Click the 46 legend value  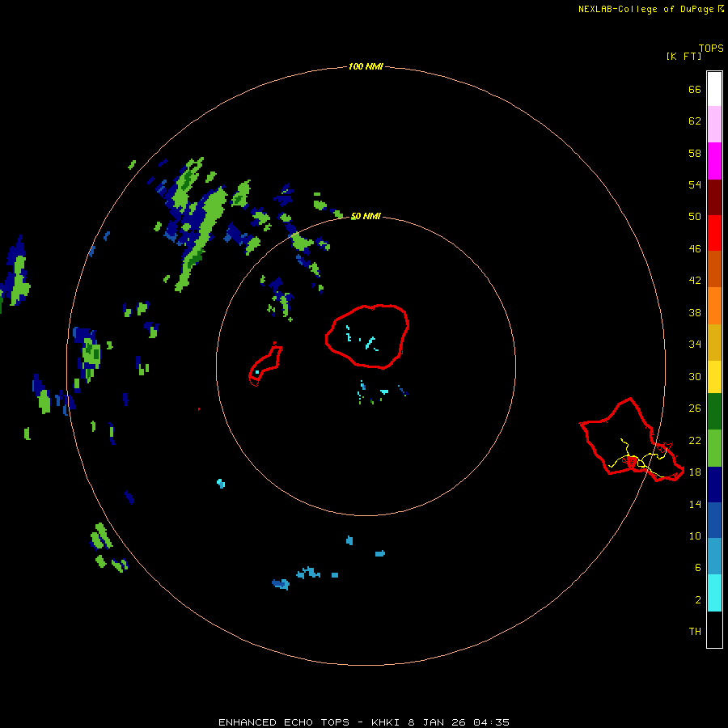point(695,248)
